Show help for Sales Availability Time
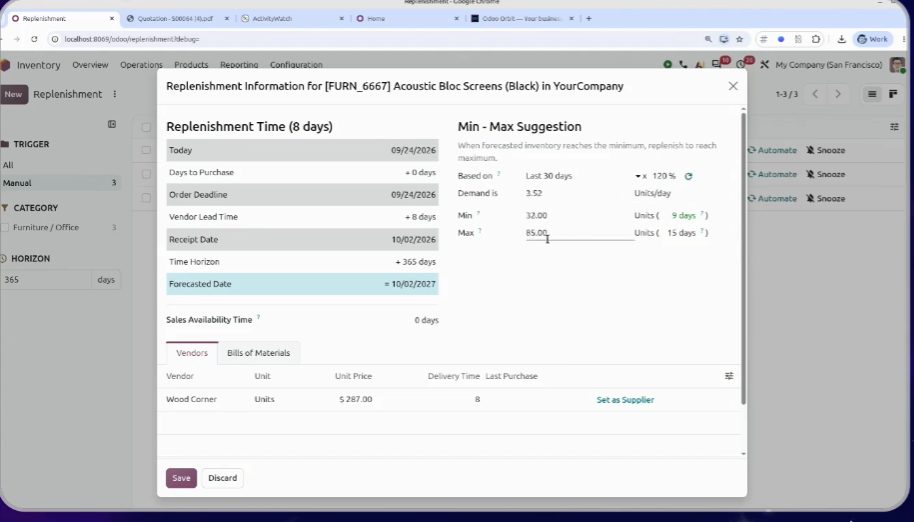 [258, 318]
